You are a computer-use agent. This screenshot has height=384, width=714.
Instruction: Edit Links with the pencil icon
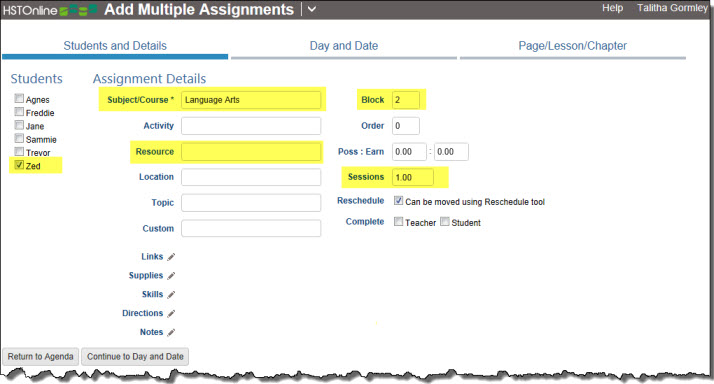[x=171, y=257]
